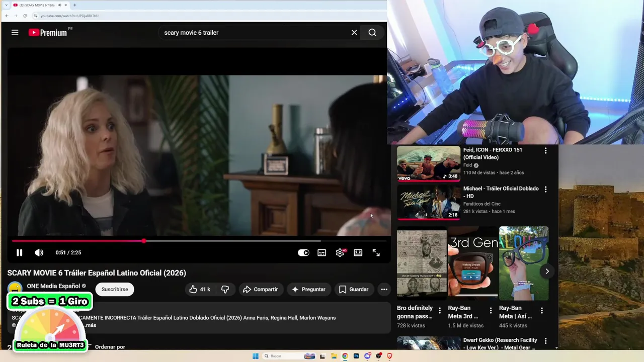
Task: Open the 3rd Gen Ray-Ban Meta Short
Action: tap(473, 262)
